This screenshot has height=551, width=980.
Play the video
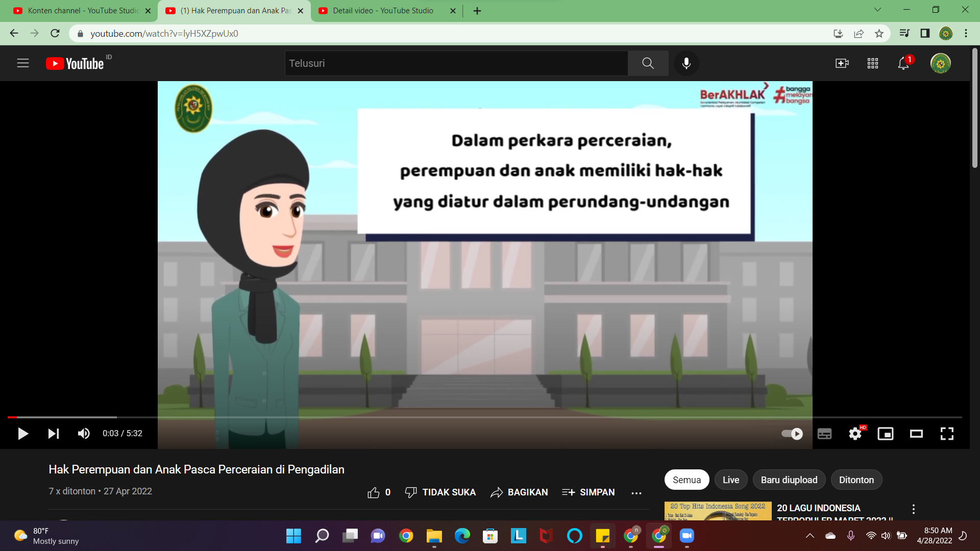coord(22,434)
